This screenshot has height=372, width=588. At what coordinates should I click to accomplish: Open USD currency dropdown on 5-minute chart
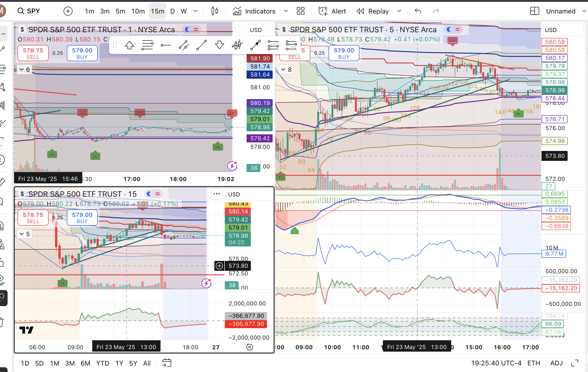click(x=563, y=30)
